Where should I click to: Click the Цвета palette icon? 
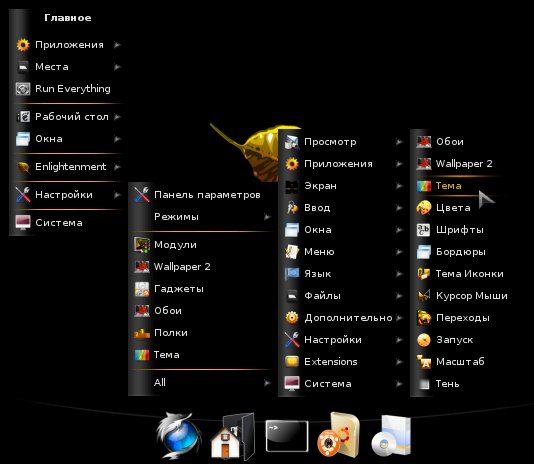point(424,208)
